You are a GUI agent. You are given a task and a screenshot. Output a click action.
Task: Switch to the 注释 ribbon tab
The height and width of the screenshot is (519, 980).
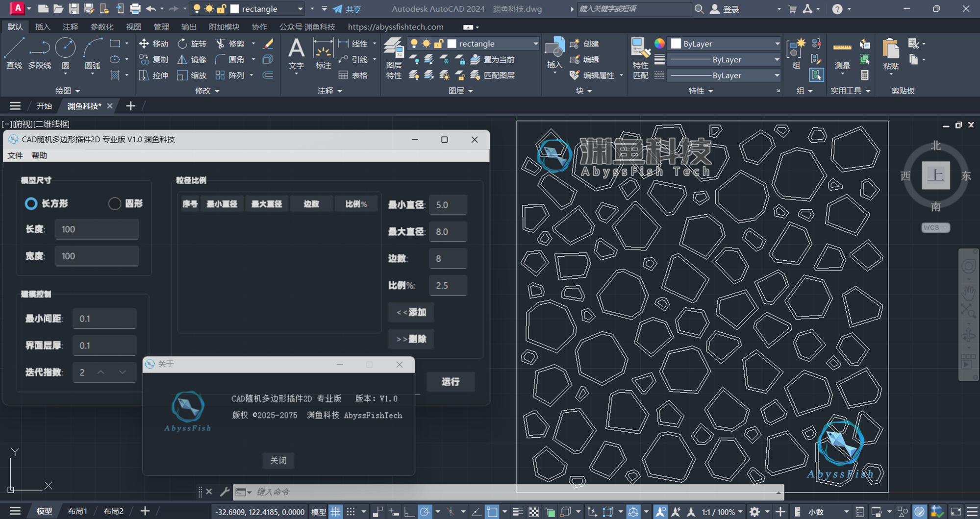click(70, 27)
